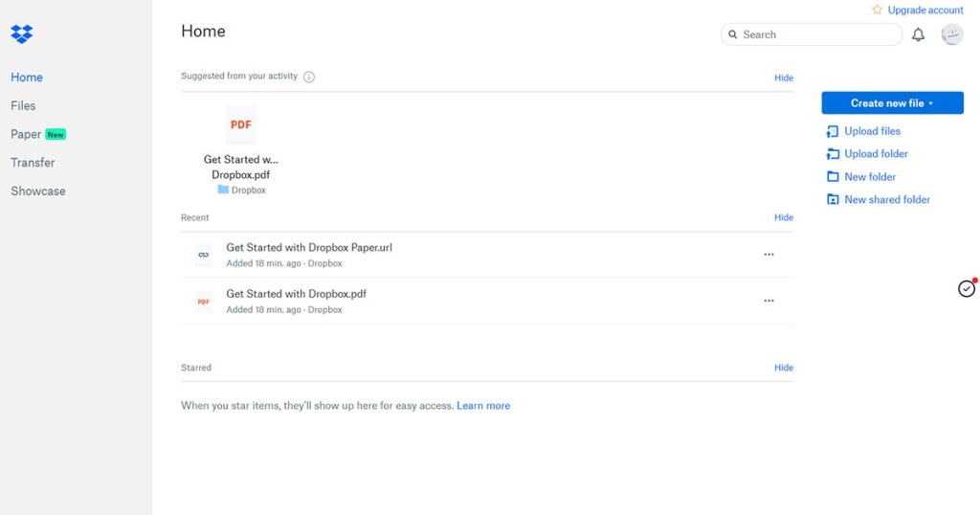The height and width of the screenshot is (515, 980).
Task: Open the account avatar menu
Action: click(x=951, y=34)
